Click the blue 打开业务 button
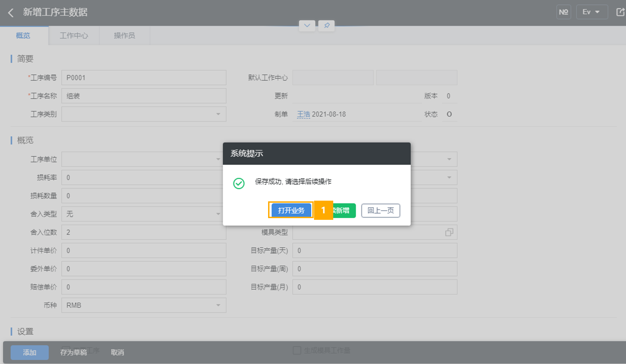The image size is (626, 364). coord(291,210)
